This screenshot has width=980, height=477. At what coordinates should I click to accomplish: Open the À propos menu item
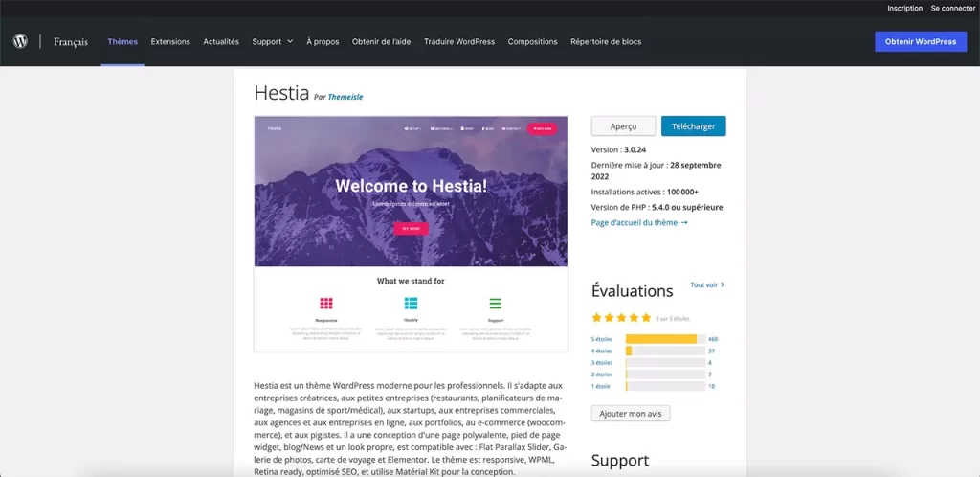click(323, 42)
